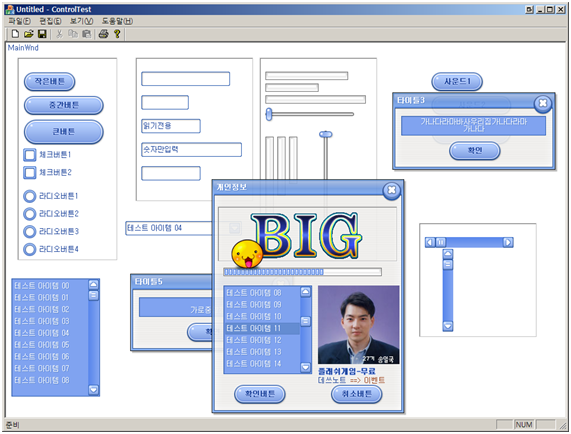
Task: Click the left arrow of the horizontal scrollbar
Action: coord(430,242)
